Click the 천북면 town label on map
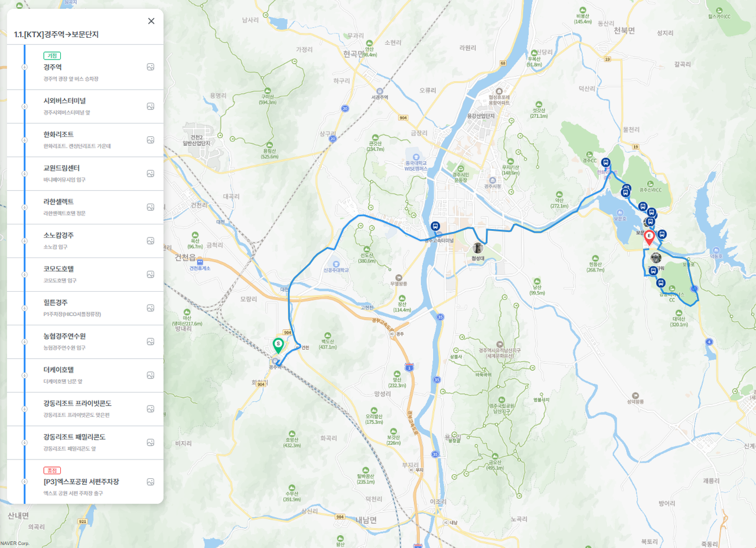The height and width of the screenshot is (548, 756). (624, 31)
